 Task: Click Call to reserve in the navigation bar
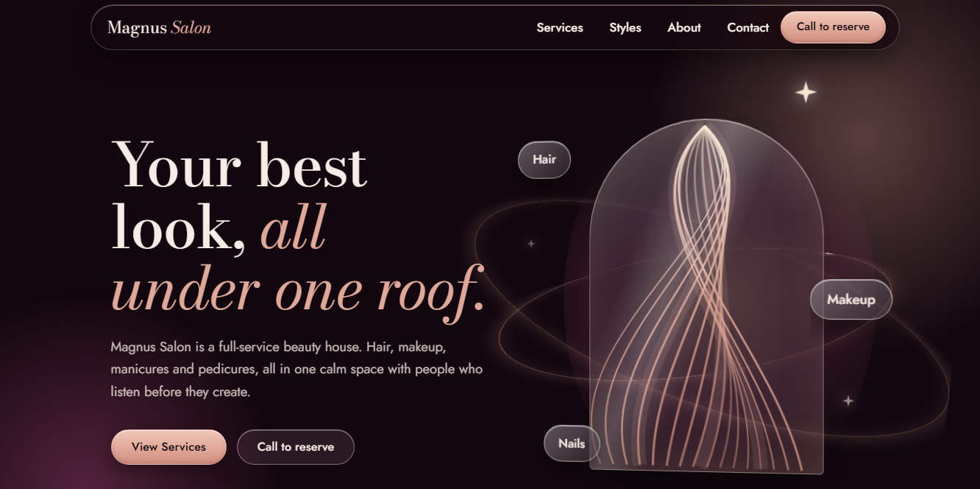tap(833, 27)
